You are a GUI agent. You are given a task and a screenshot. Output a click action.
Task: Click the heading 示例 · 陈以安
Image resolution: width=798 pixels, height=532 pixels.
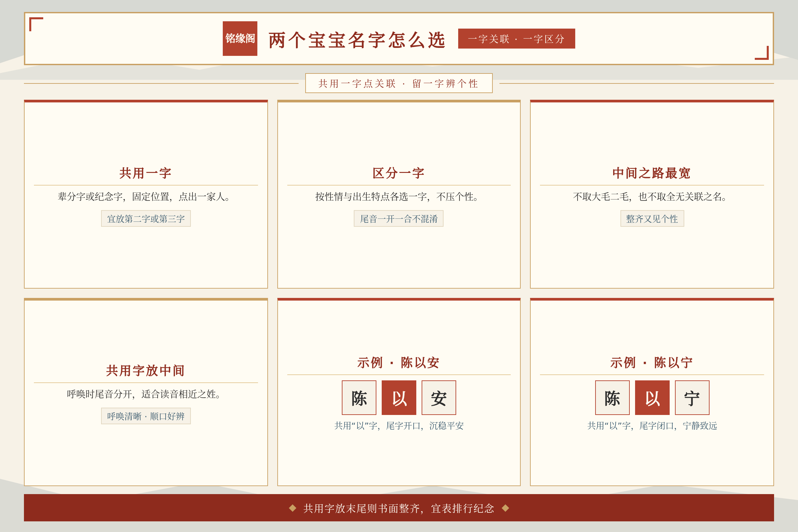399,363
